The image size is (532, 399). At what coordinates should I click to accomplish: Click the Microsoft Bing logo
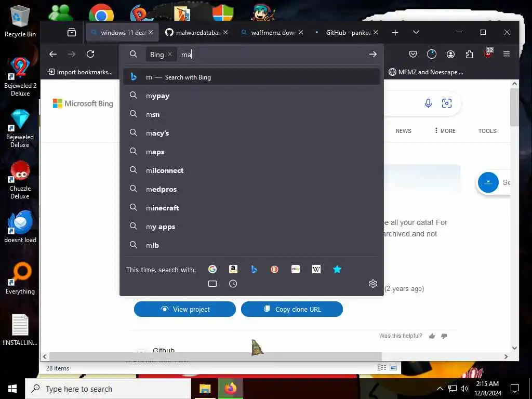pos(83,103)
